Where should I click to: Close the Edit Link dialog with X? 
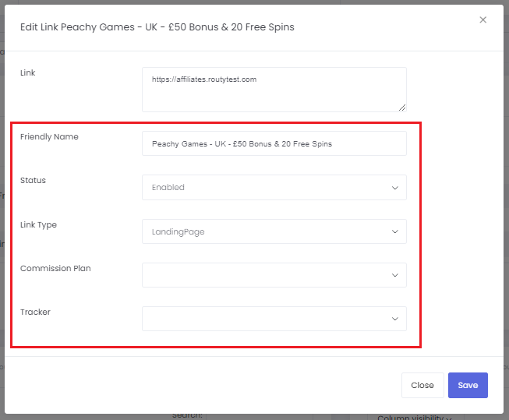click(x=482, y=19)
